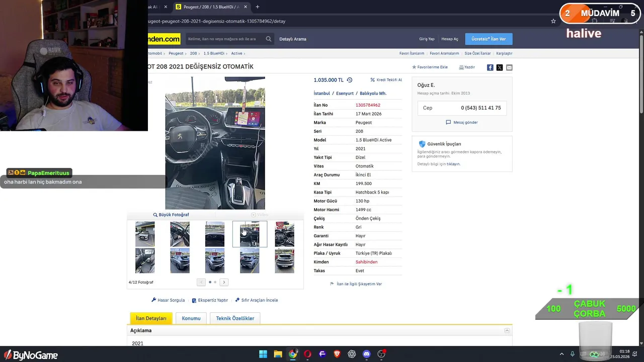
Task: Open Opera browser from taskbar
Action: coord(307,354)
